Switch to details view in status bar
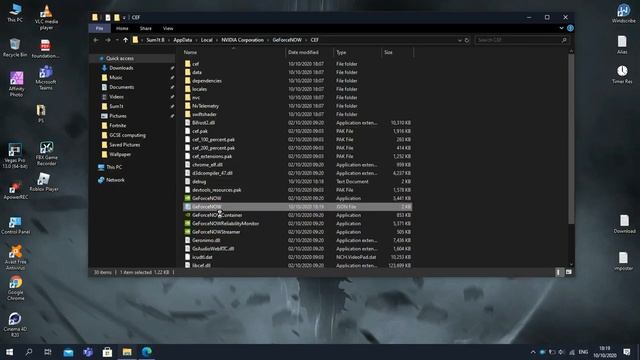The width and height of the screenshot is (640, 360). click(x=559, y=272)
